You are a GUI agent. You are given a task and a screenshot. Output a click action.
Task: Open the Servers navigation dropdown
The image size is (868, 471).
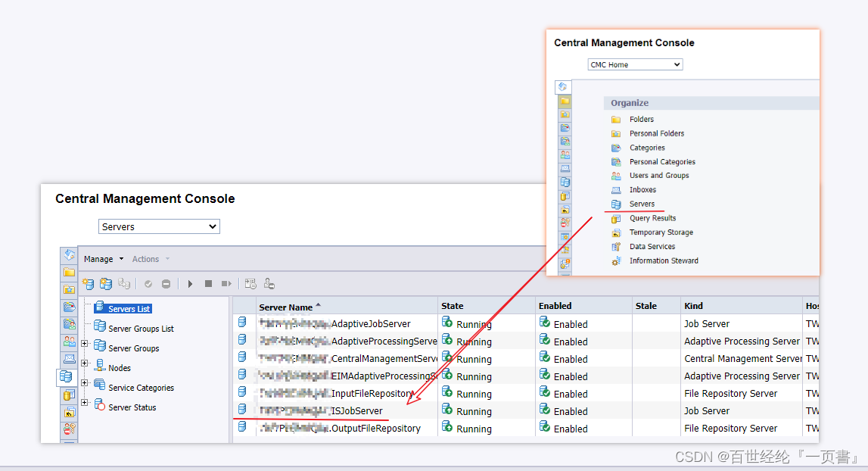coord(159,226)
